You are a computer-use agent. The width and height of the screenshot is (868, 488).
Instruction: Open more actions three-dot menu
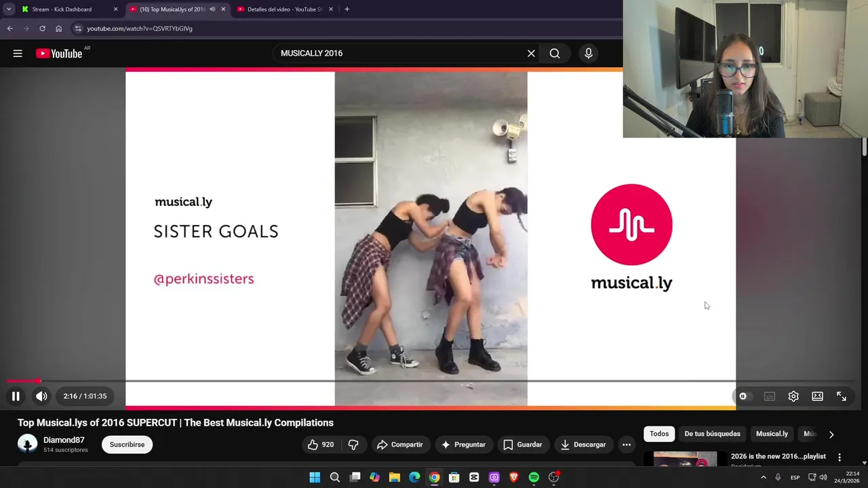[627, 445]
